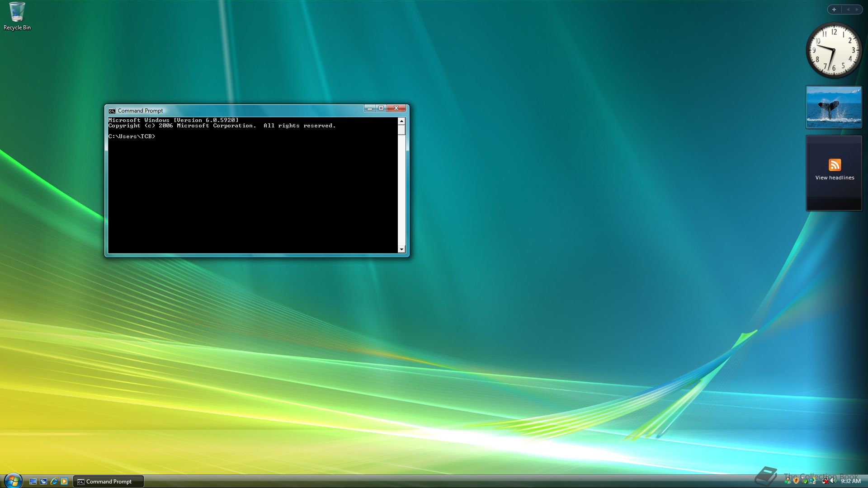Viewport: 868px width, 488px height.
Task: Select the Command Prompt taskbar button
Action: (108, 482)
